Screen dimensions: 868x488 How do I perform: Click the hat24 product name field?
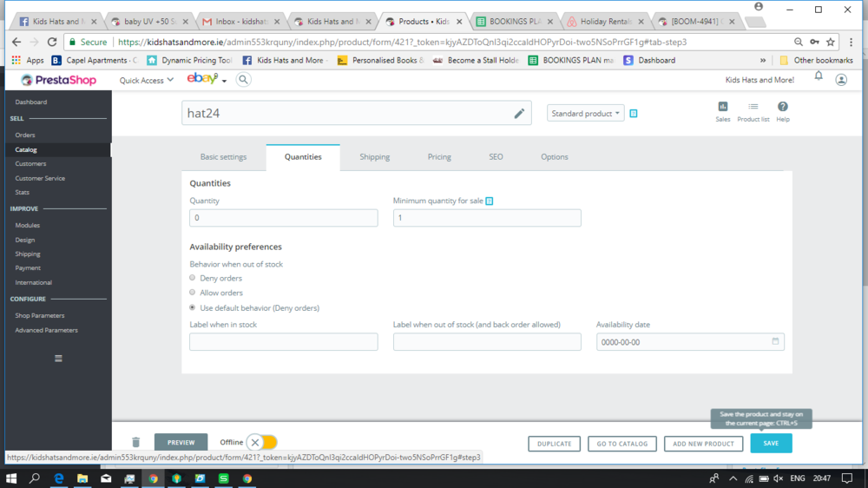(357, 113)
